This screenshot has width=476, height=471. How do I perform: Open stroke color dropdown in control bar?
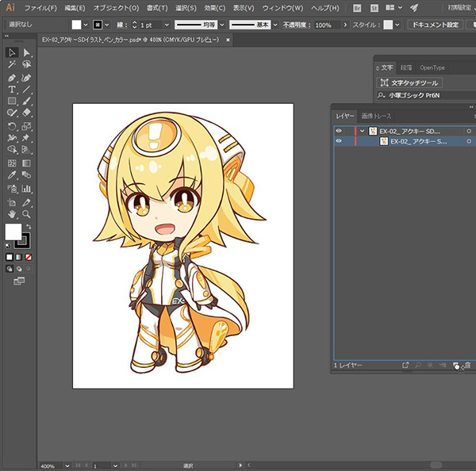coord(107,25)
